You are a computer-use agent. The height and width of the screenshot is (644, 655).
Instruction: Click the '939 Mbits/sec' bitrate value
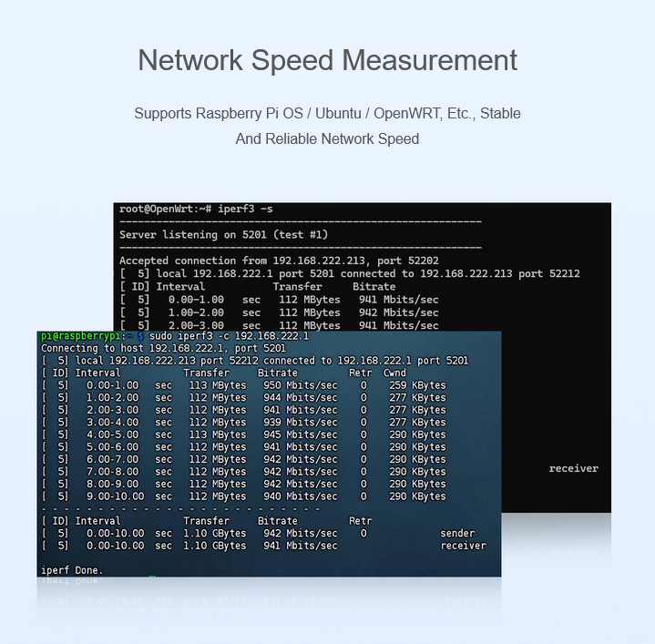click(x=300, y=423)
